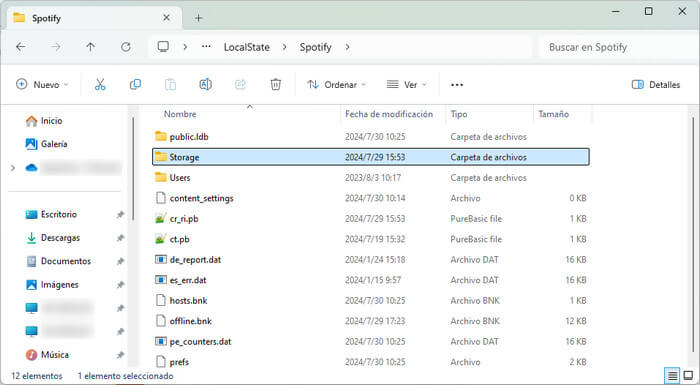Switch to details list view icon
Screen dimensions: 700x385
(x=672, y=376)
